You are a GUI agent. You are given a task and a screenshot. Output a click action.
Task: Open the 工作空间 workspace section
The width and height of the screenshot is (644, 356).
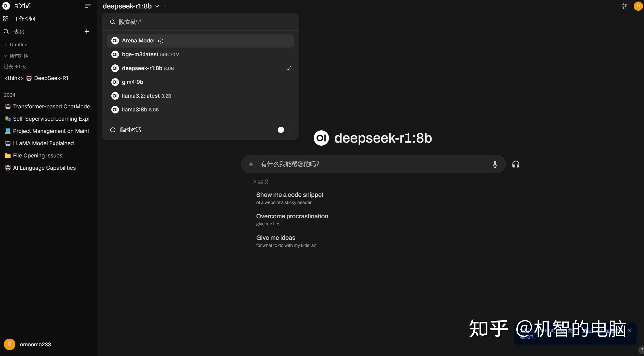24,18
